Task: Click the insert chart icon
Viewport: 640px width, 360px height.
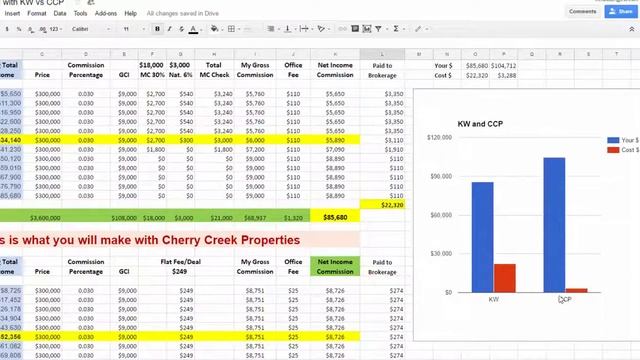Action: point(367,29)
